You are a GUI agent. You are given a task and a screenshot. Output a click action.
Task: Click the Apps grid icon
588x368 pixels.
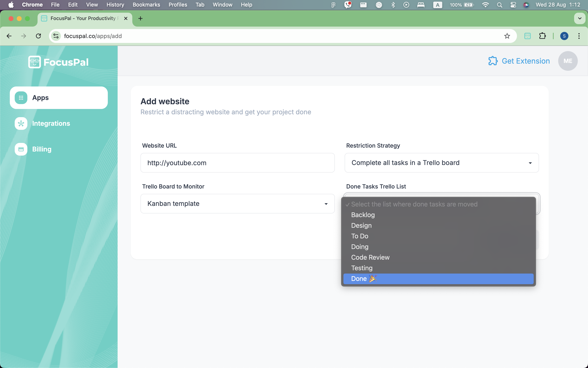tap(21, 98)
